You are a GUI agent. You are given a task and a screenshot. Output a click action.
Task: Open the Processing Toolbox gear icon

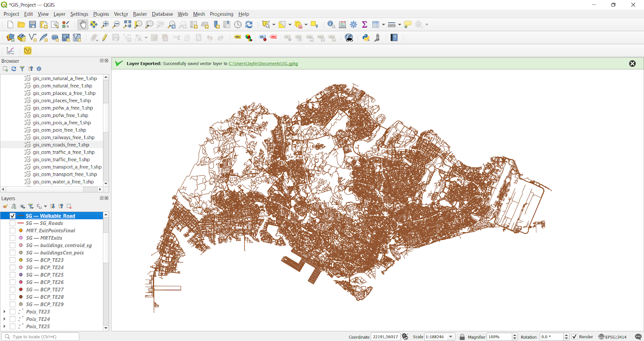(x=353, y=25)
